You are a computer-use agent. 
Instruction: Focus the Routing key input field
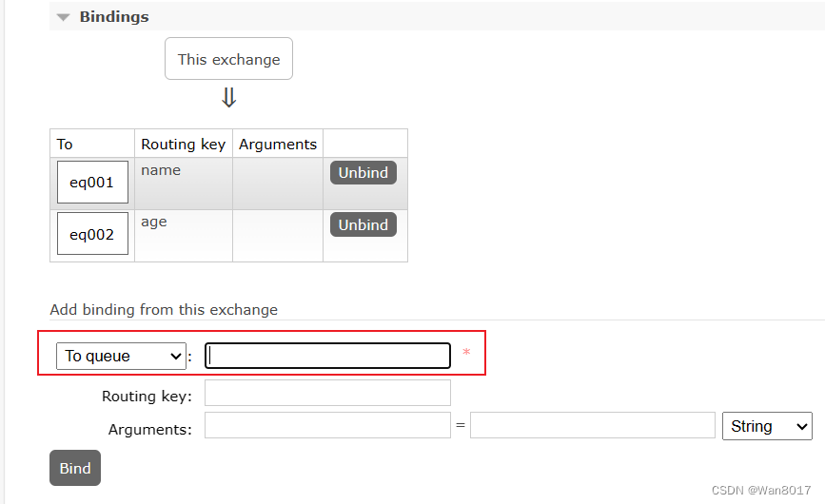click(327, 393)
